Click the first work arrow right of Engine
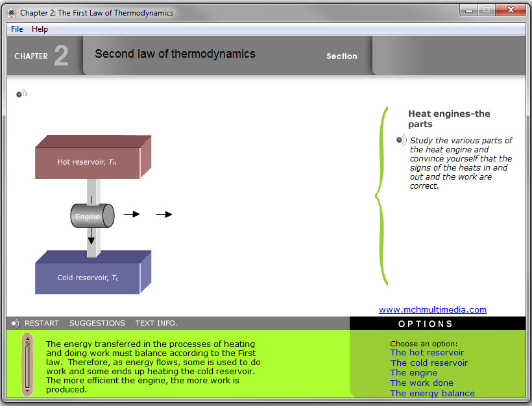The width and height of the screenshot is (532, 406). point(132,214)
